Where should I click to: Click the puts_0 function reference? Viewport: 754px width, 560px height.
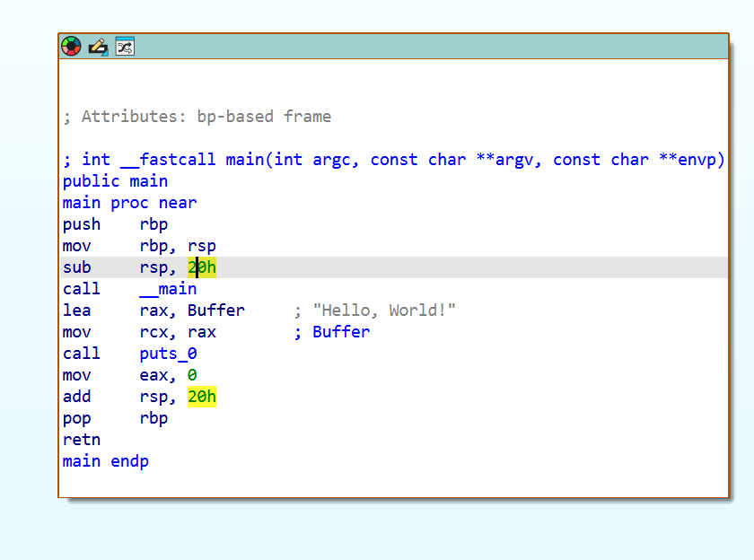[168, 354]
